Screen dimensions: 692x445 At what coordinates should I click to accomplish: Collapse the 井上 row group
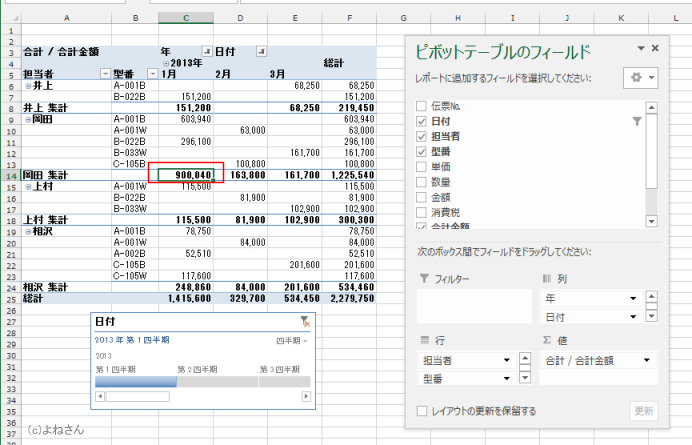[27, 87]
